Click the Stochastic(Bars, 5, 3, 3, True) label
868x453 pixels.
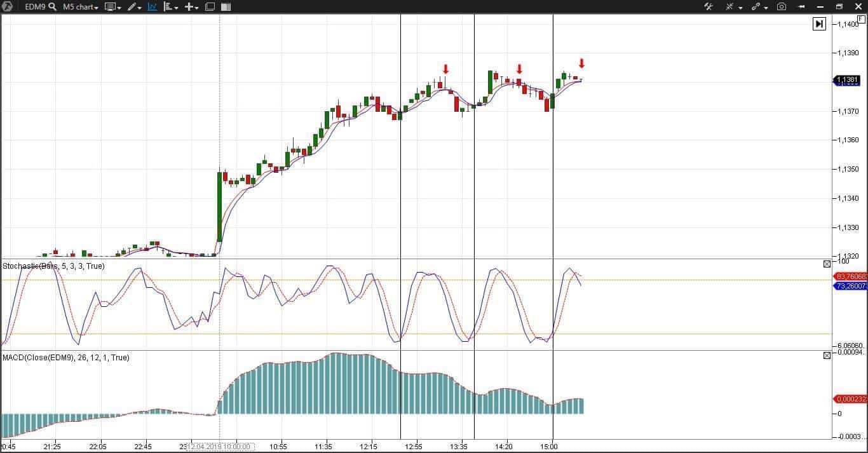click(54, 266)
